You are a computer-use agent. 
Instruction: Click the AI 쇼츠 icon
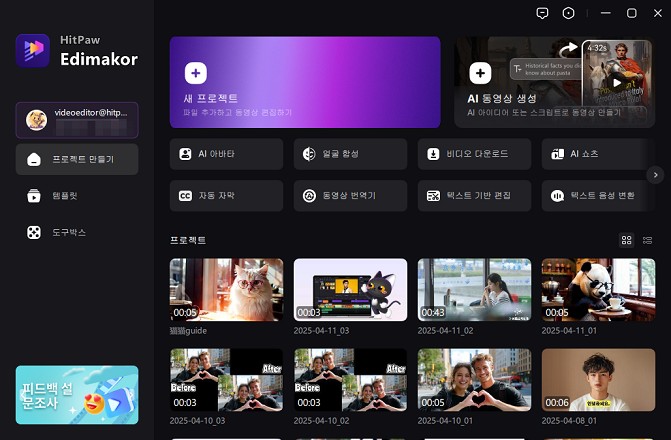557,154
